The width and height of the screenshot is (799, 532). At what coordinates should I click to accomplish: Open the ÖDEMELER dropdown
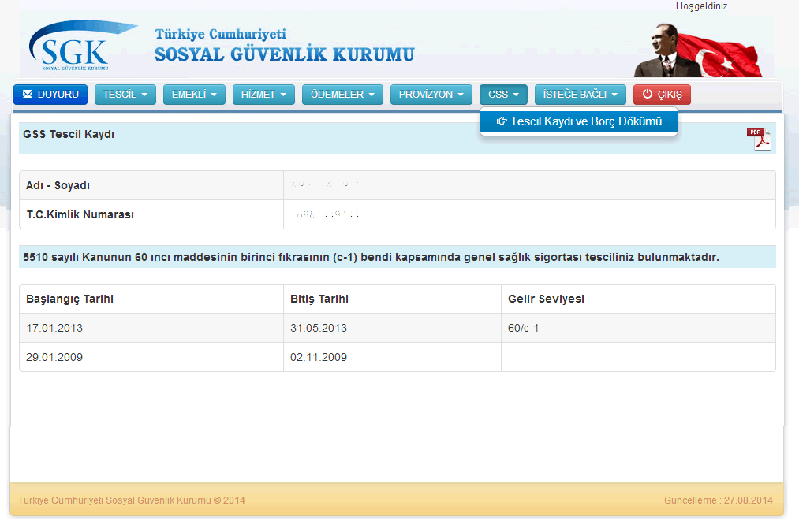click(x=342, y=95)
